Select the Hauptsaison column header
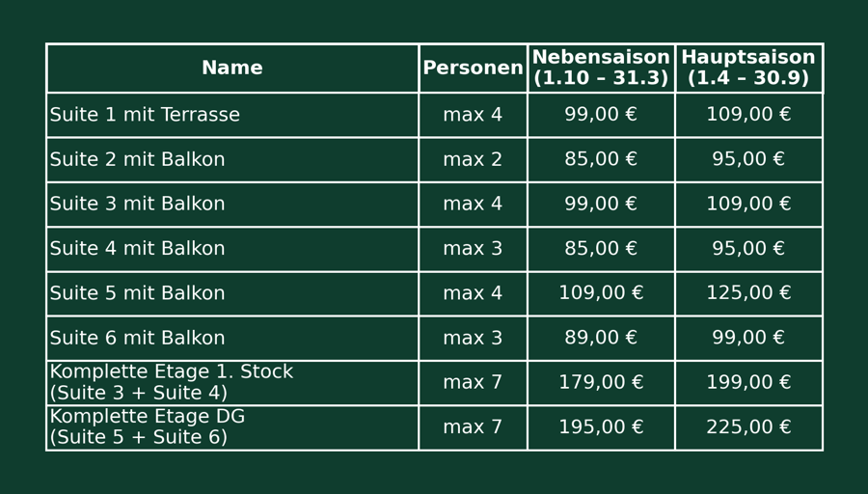The width and height of the screenshot is (868, 494). click(748, 69)
